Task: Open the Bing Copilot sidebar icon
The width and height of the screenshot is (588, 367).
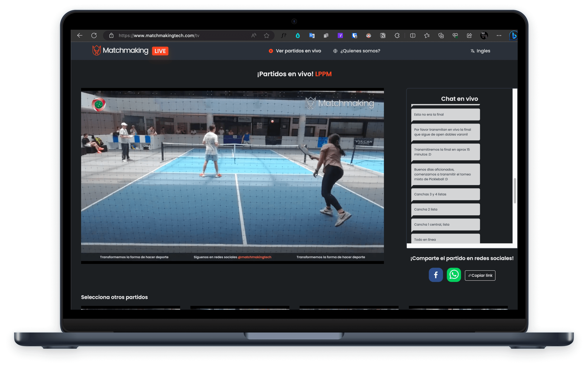Action: (514, 35)
